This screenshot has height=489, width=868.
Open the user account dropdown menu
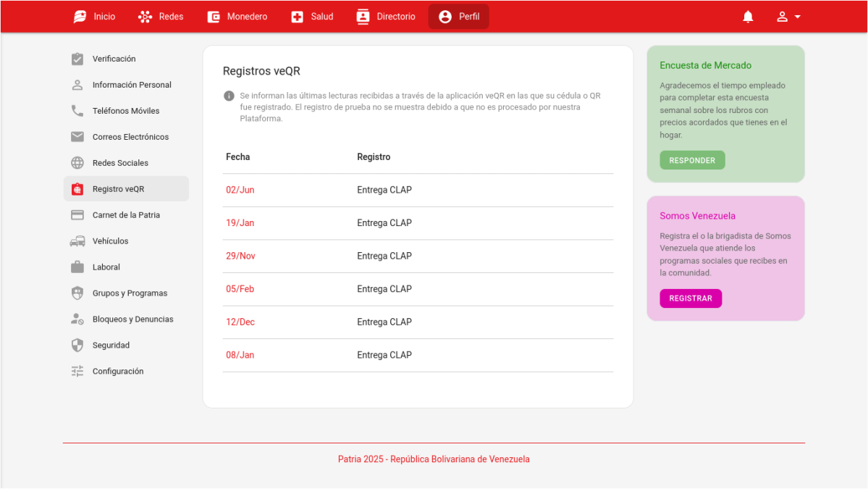[788, 17]
